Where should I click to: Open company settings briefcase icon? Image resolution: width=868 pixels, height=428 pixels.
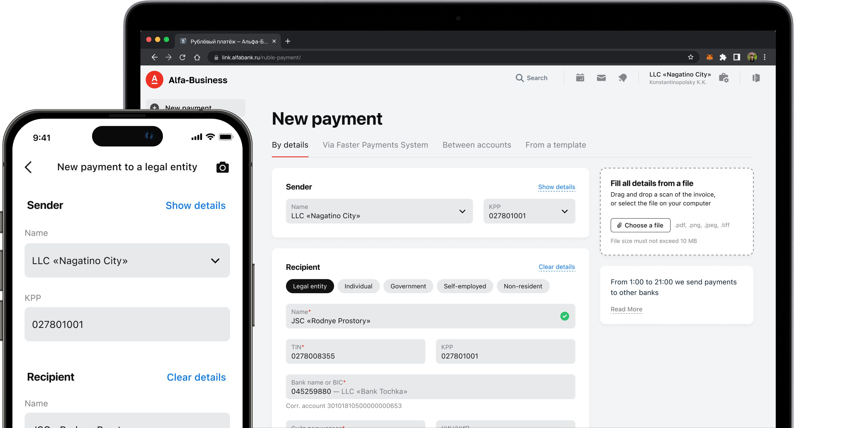[723, 78]
